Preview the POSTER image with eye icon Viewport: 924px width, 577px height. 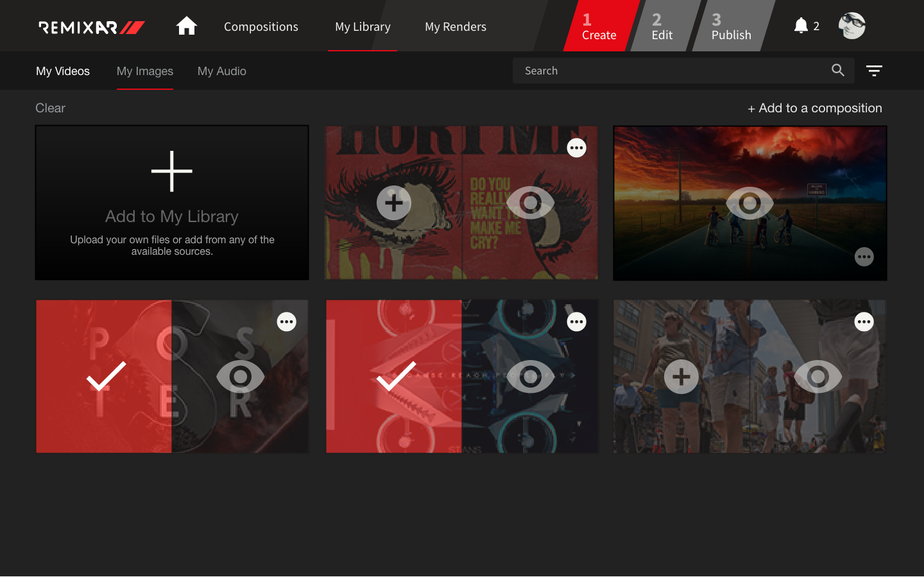241,377
